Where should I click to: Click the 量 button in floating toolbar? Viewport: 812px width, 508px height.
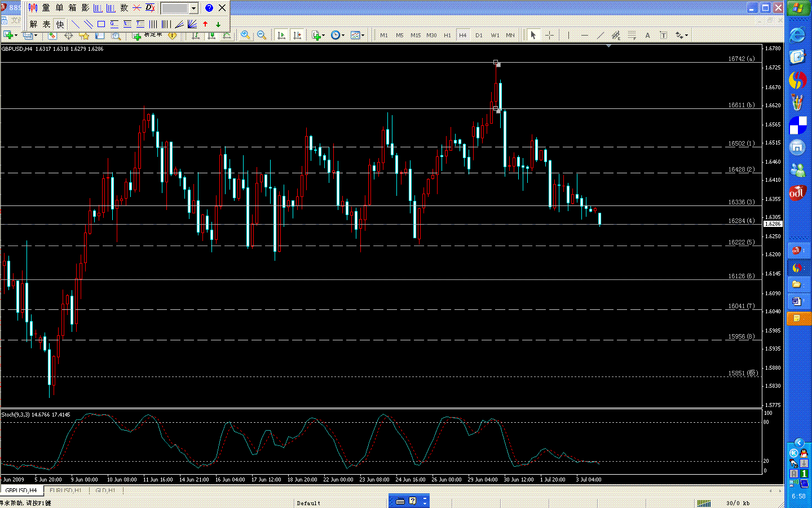46,8
